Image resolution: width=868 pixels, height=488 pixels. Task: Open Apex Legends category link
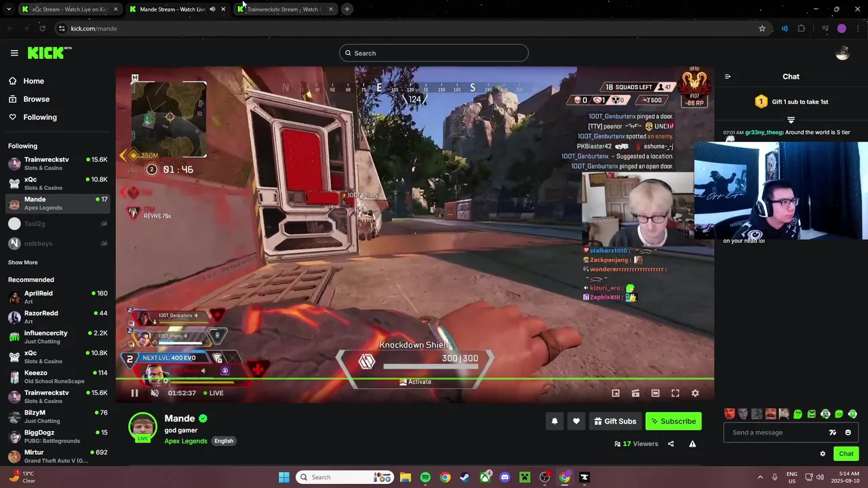point(186,441)
